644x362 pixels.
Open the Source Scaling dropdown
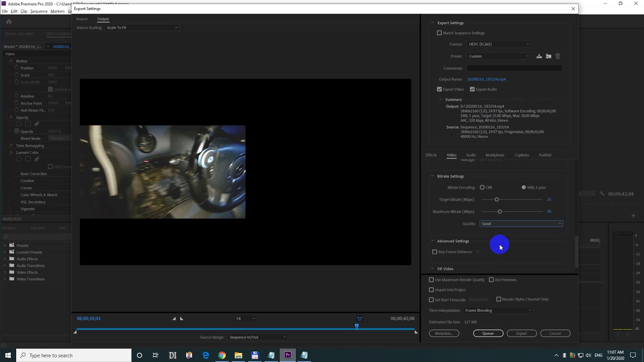(142, 28)
